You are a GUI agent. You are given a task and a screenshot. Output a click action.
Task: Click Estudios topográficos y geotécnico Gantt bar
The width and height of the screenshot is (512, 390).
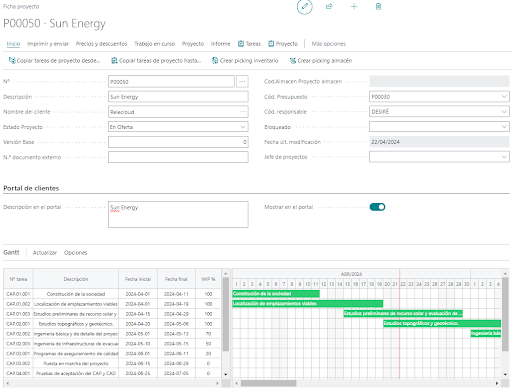coord(442,323)
